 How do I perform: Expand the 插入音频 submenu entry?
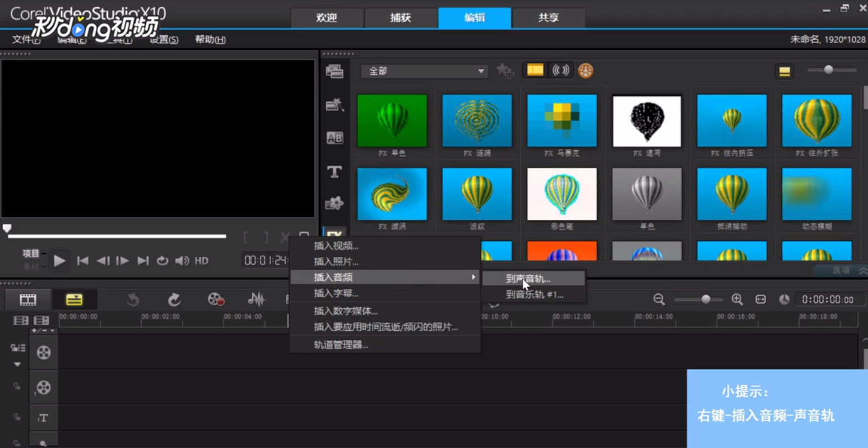coord(385,277)
